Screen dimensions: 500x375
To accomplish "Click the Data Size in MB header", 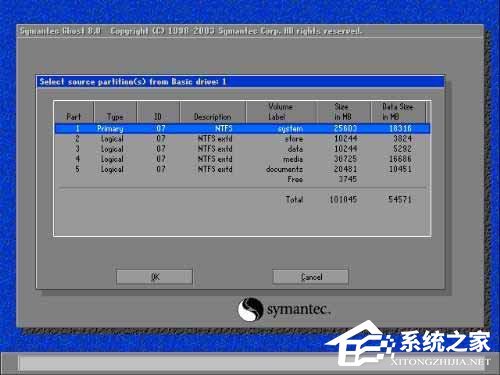I will [x=398, y=112].
